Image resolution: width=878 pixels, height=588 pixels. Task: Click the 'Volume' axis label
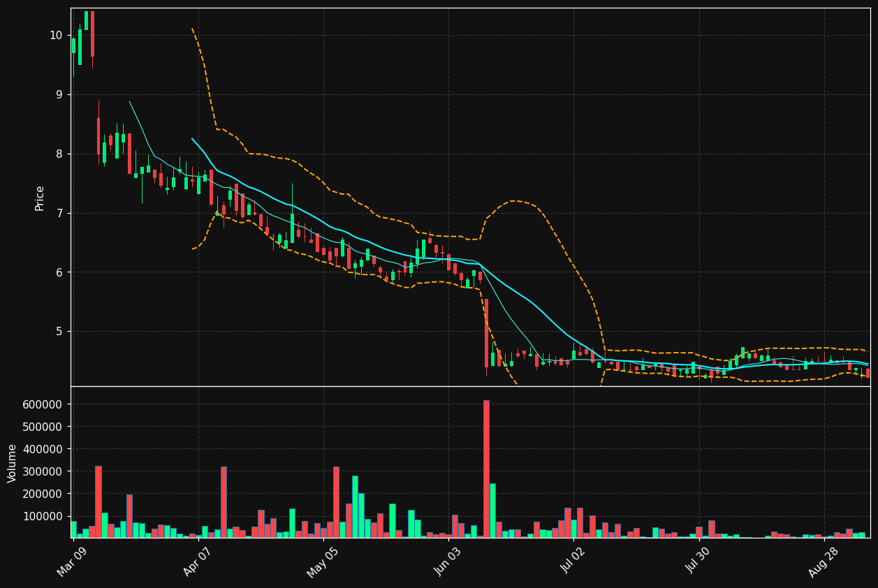pyautogui.click(x=13, y=463)
